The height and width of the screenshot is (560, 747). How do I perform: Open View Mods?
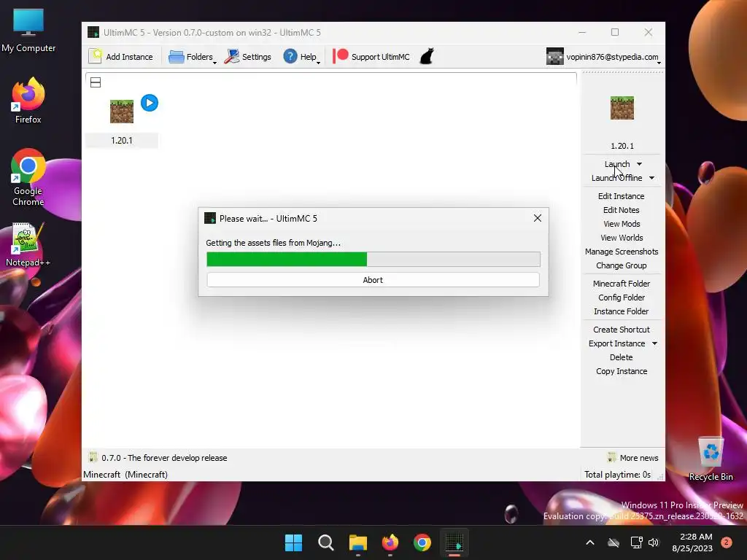pos(622,224)
